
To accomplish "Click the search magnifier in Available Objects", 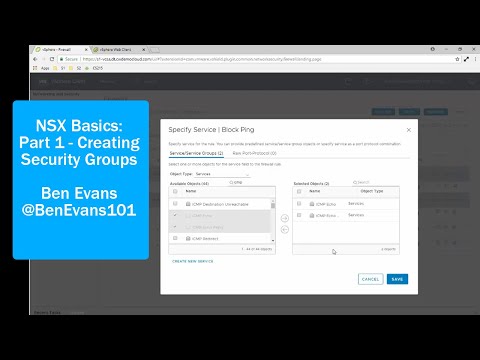I will [x=231, y=182].
